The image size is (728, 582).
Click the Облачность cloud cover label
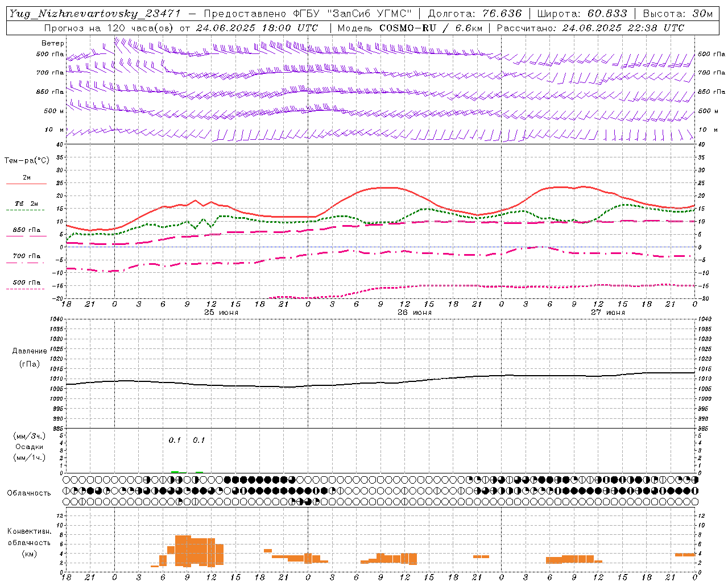click(29, 493)
